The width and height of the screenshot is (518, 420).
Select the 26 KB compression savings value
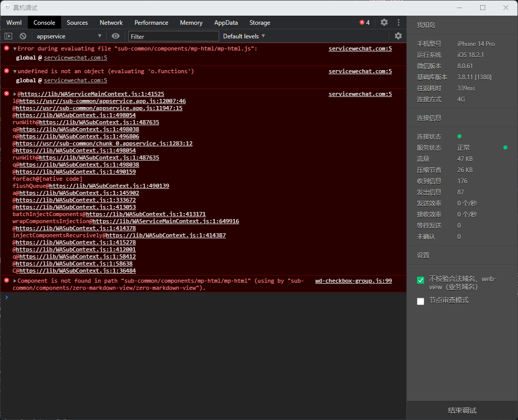pos(465,170)
